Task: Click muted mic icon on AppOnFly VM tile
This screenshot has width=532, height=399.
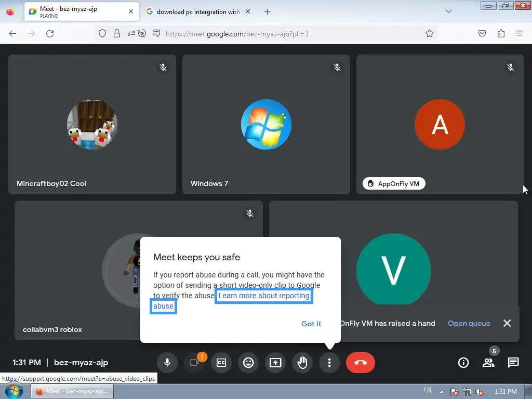Action: pos(511,67)
